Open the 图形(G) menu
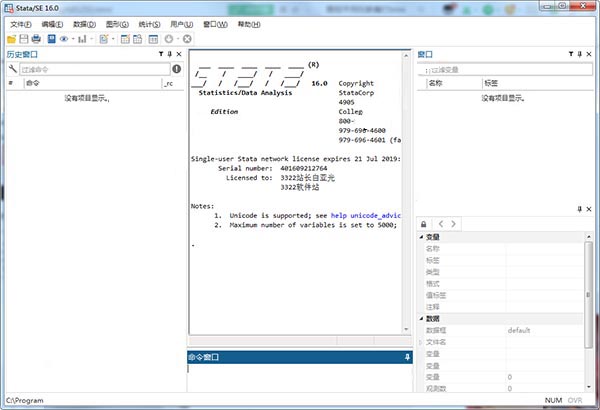Viewport: 600px width, 410px height. [116, 23]
